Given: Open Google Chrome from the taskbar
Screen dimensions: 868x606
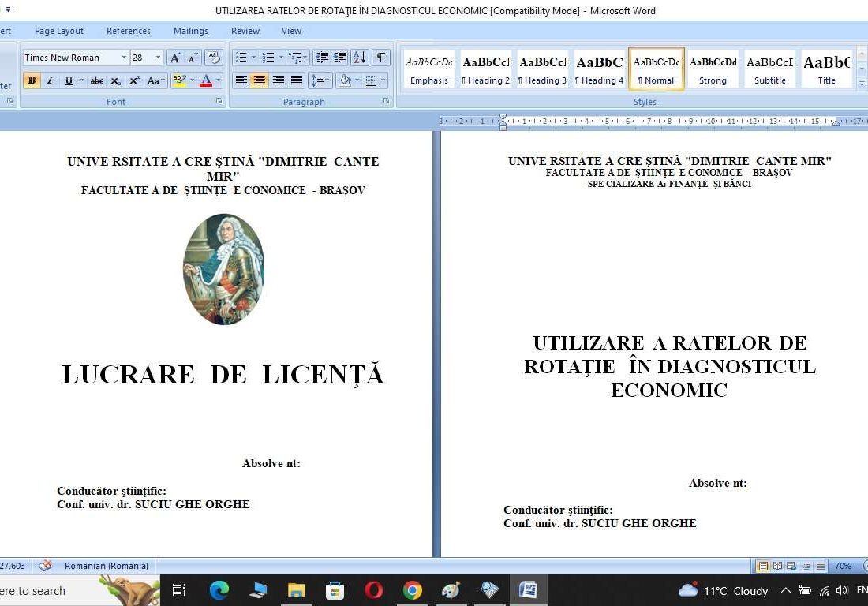Looking at the screenshot, I should click(x=413, y=590).
